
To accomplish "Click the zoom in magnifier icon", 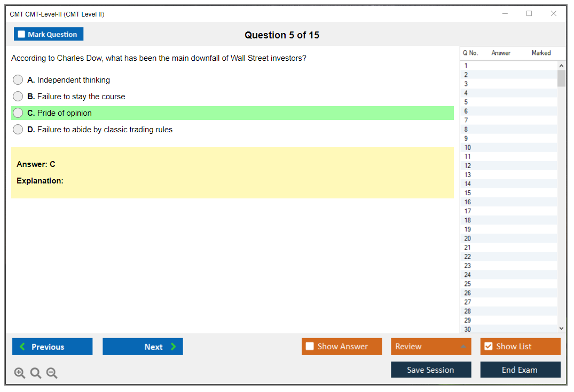I will tap(20, 373).
